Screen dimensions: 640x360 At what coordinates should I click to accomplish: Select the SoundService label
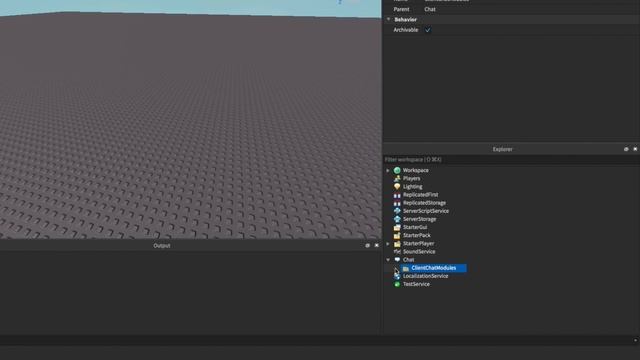coord(419,252)
